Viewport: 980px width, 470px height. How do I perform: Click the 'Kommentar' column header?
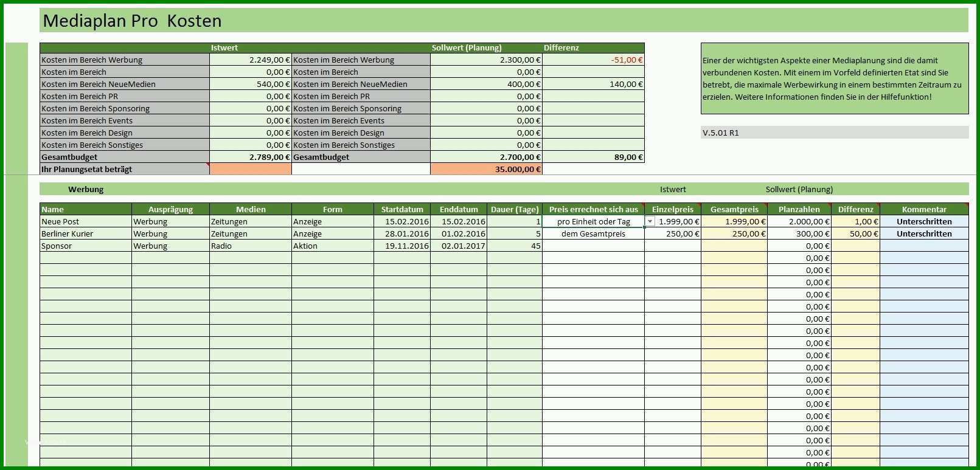pos(924,209)
